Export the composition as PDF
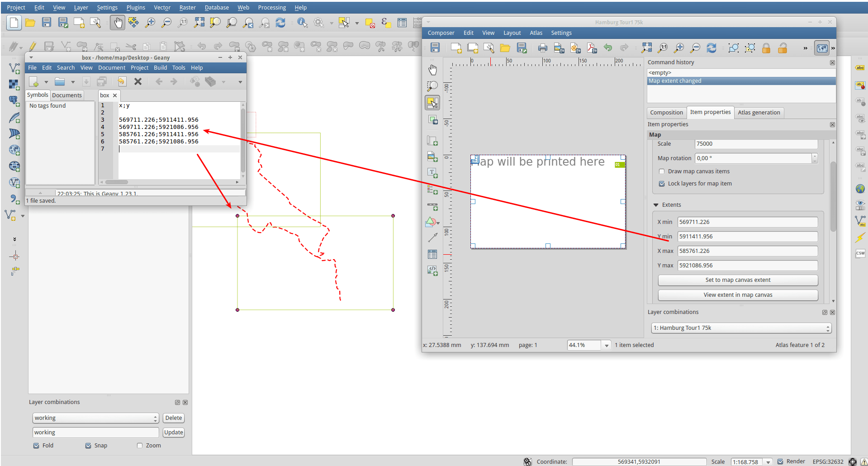Screen dimensions: 868x466 [x=592, y=48]
